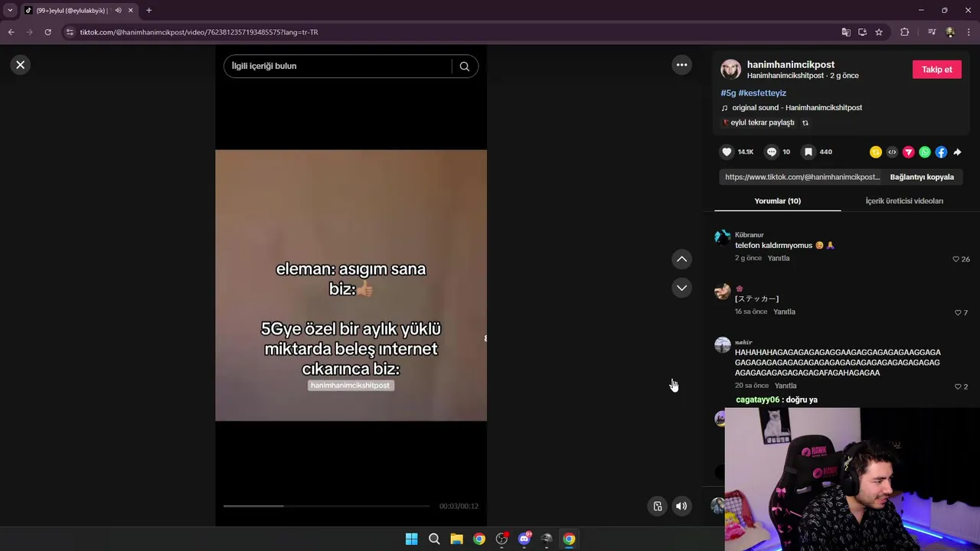Like the ステッカー comment
The width and height of the screenshot is (980, 551).
[x=958, y=313]
